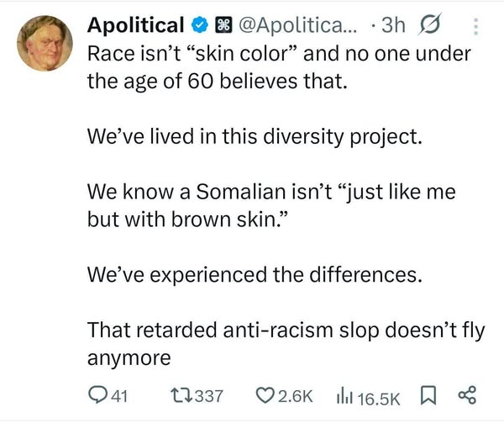Click the tweet's first line of text

click(269, 55)
